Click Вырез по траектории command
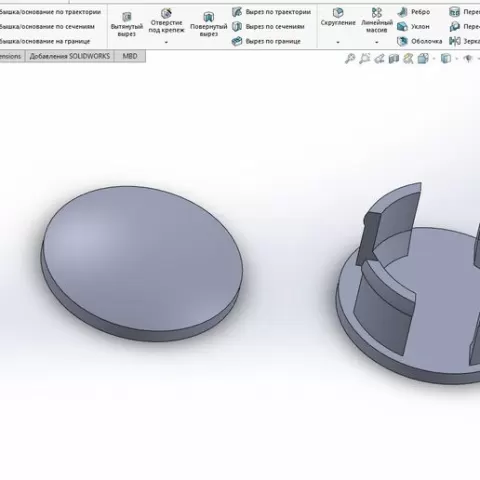The width and height of the screenshot is (480, 480). [271, 12]
